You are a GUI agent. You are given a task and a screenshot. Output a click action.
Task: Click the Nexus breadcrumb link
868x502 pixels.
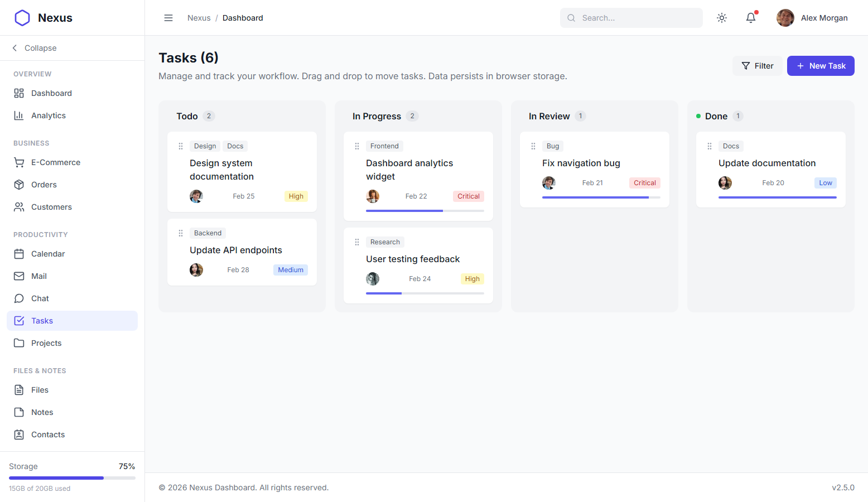tap(199, 18)
